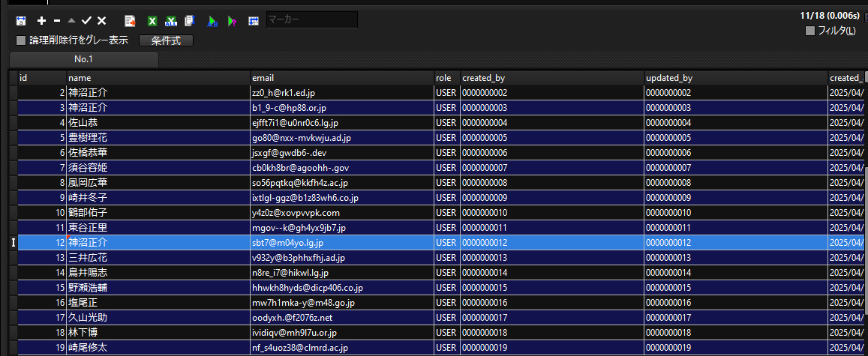Image resolution: width=868 pixels, height=356 pixels.
Task: Click the updated_by column header
Action: pos(736,78)
